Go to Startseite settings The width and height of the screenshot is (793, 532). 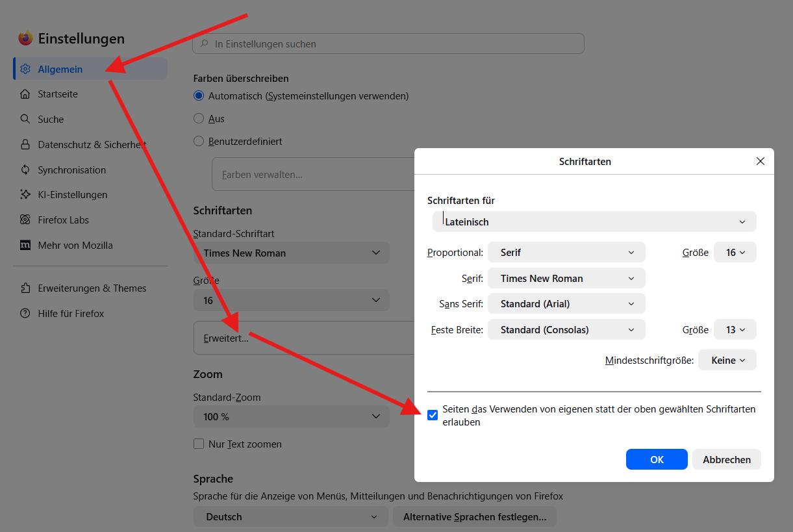tap(90, 94)
